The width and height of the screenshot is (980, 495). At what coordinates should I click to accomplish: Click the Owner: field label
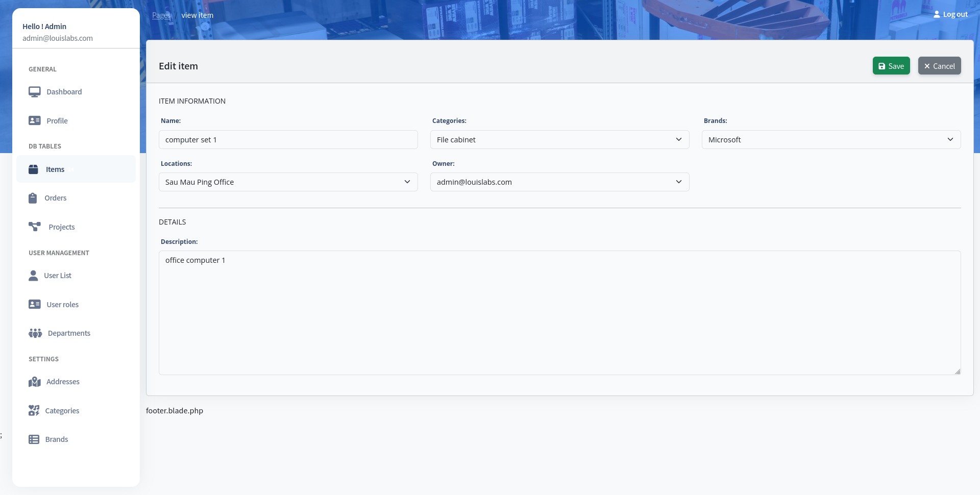point(444,164)
